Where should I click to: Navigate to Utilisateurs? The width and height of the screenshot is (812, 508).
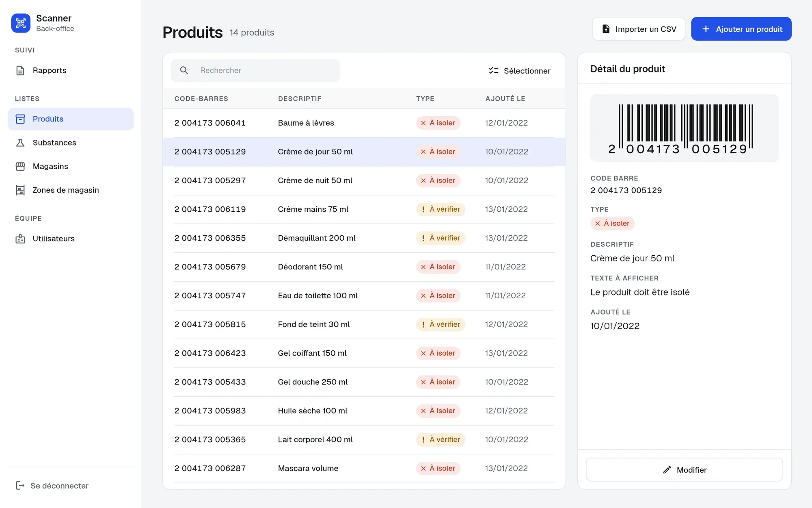pyautogui.click(x=71, y=239)
